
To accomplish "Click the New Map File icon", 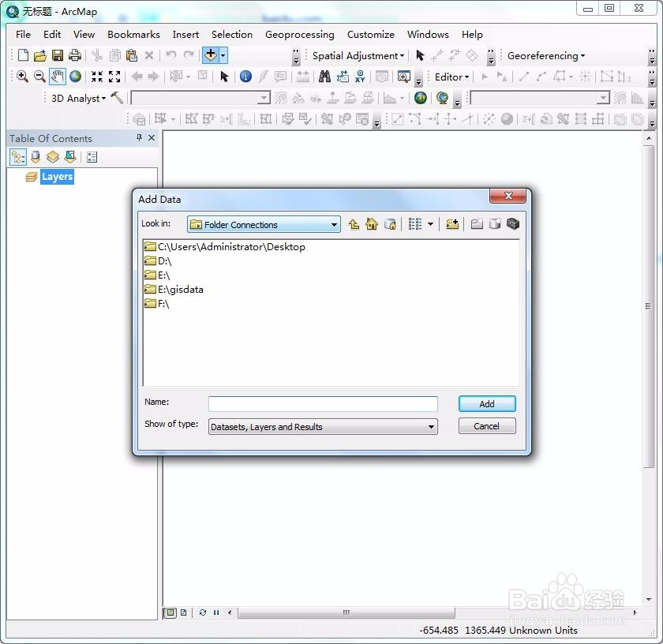I will pyautogui.click(x=23, y=55).
